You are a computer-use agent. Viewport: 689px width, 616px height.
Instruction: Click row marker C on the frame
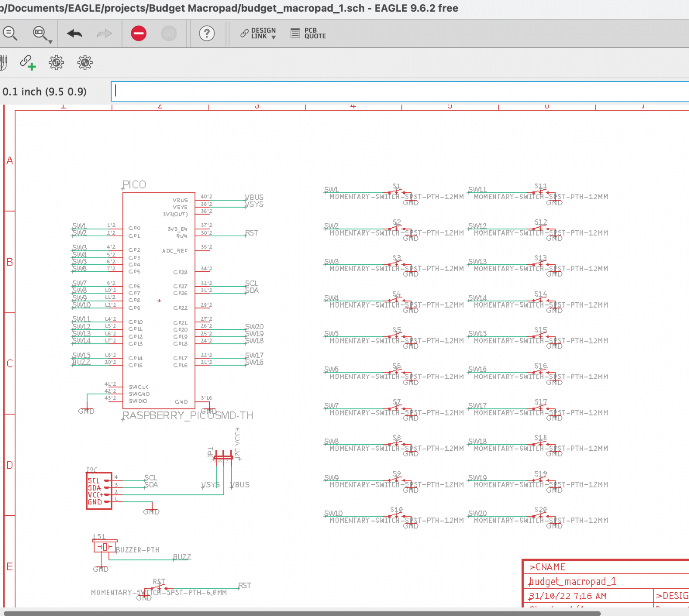tap(9, 363)
